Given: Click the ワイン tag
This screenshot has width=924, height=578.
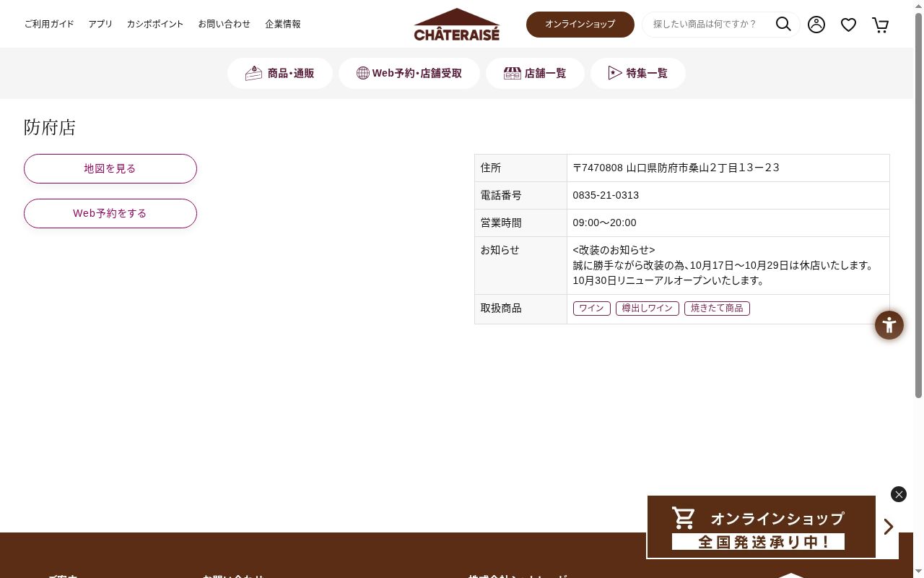Looking at the screenshot, I should (591, 309).
